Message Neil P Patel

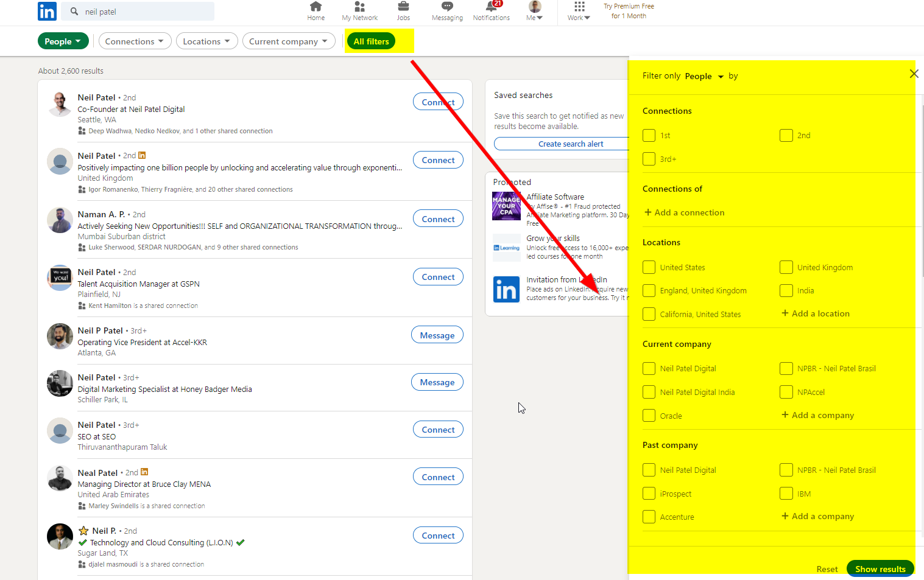[437, 335]
